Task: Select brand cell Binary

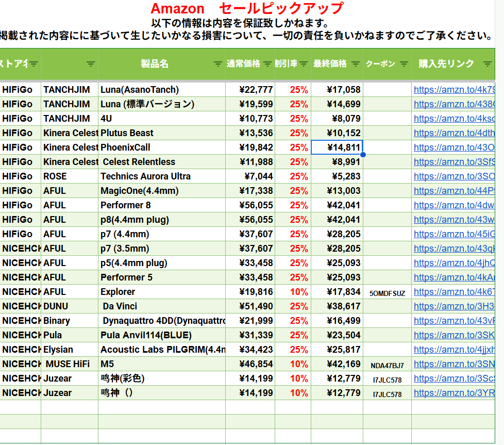Action: 70,321
